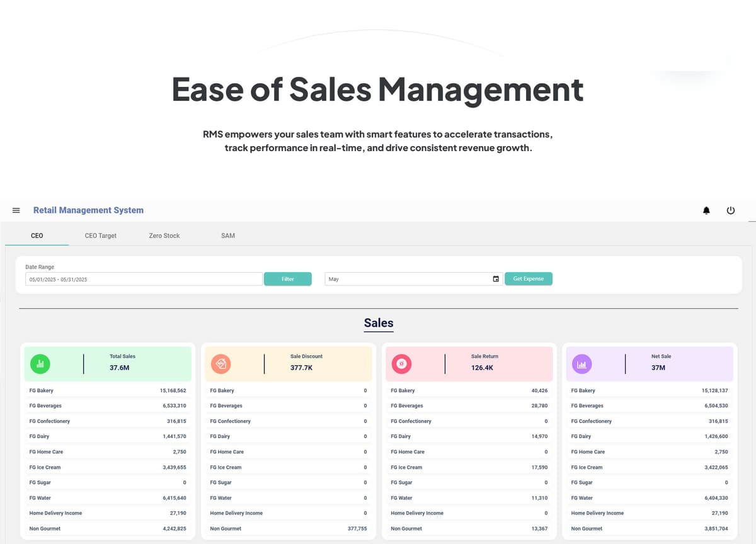Click the purple Net Sale chart icon
The width and height of the screenshot is (756, 544).
(581, 363)
